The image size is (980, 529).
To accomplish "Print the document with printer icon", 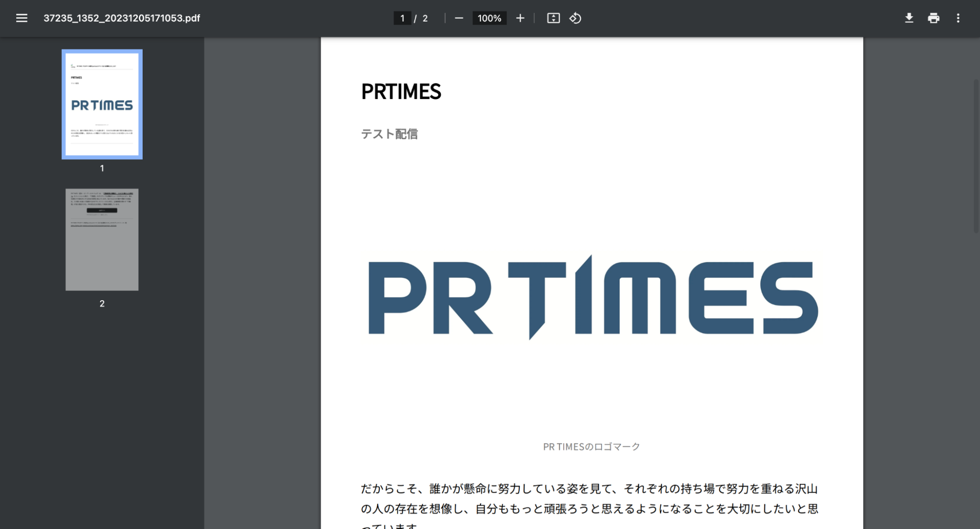I will tap(933, 18).
